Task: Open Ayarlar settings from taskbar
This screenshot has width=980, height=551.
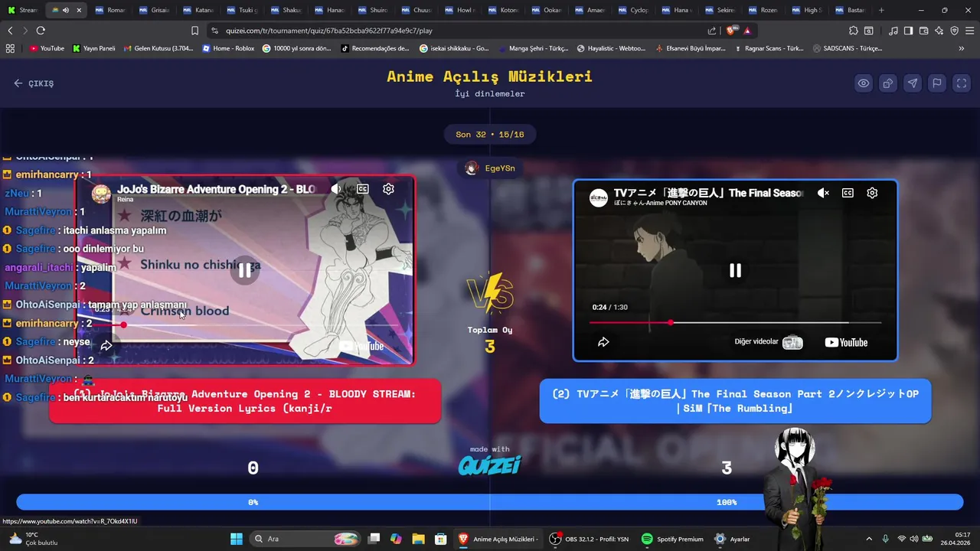Action: pos(732,539)
